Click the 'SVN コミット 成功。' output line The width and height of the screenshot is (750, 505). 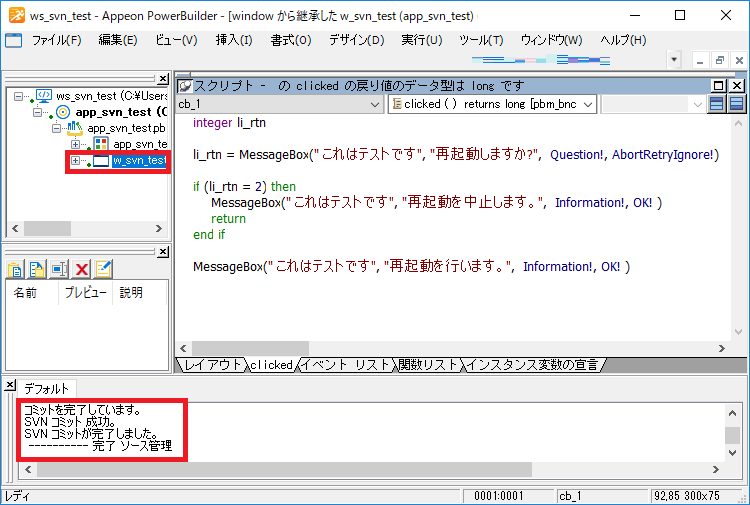click(x=70, y=422)
